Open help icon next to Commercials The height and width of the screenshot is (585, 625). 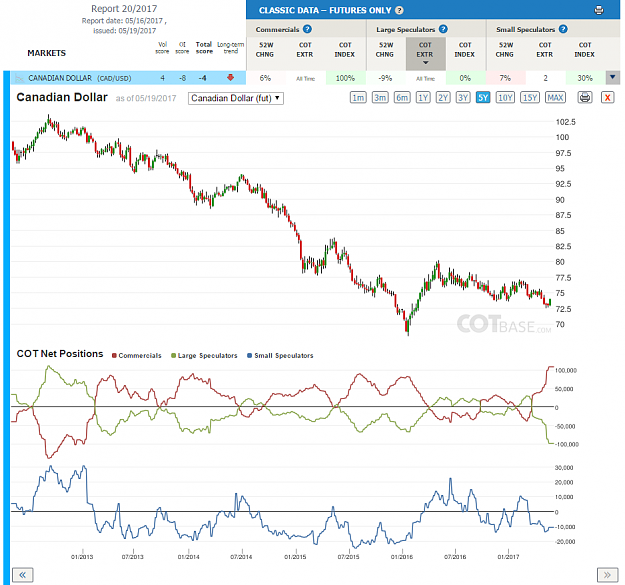(x=307, y=29)
